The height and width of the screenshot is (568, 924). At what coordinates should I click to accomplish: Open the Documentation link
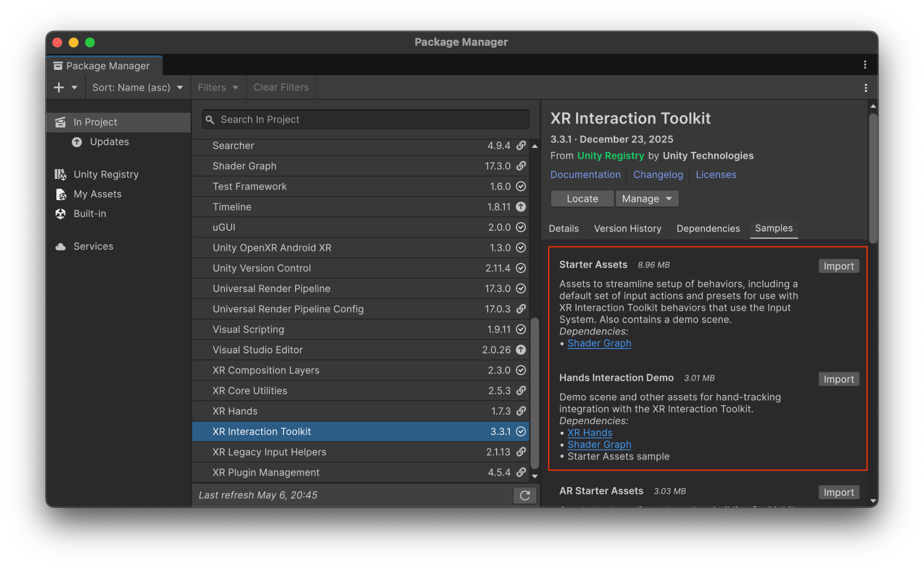pyautogui.click(x=585, y=175)
